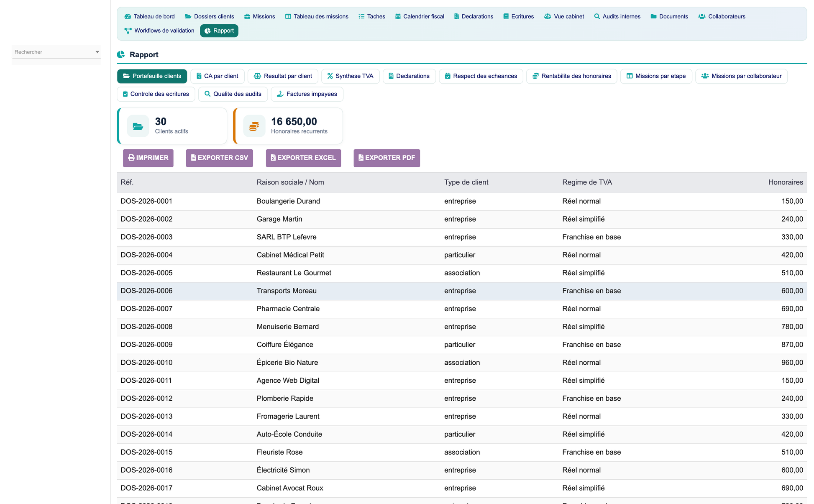
Task: Click the users icon on Missions par collaborateur
Action: [705, 76]
